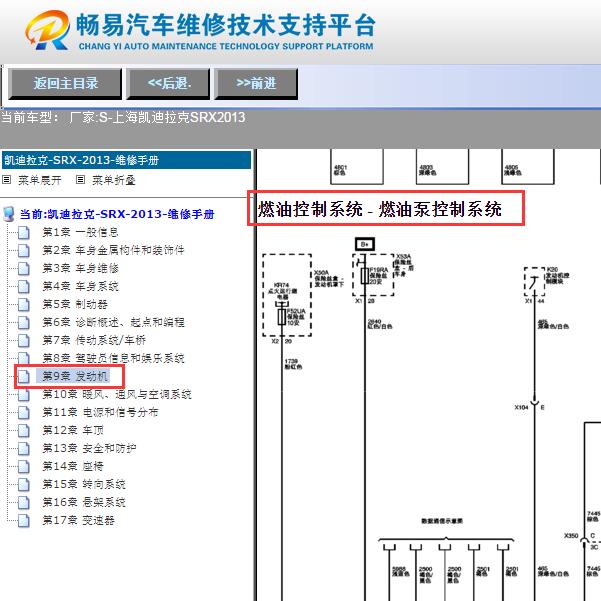Open 第1章 一般信息
The height and width of the screenshot is (601, 601).
(x=80, y=232)
